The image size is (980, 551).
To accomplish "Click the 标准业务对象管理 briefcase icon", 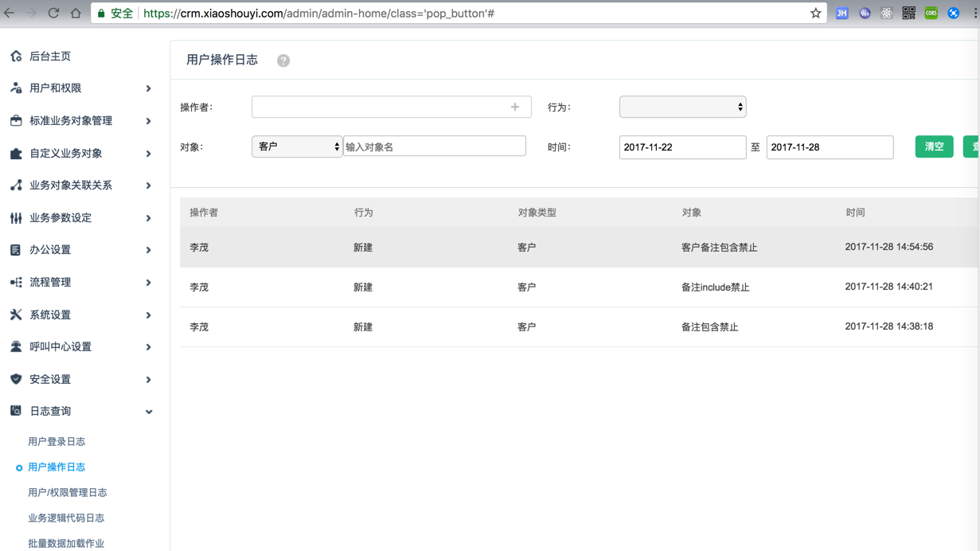I will point(16,121).
